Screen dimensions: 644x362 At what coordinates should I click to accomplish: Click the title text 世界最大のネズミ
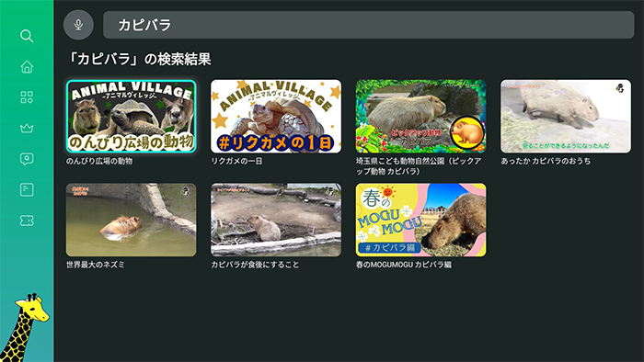(96, 265)
